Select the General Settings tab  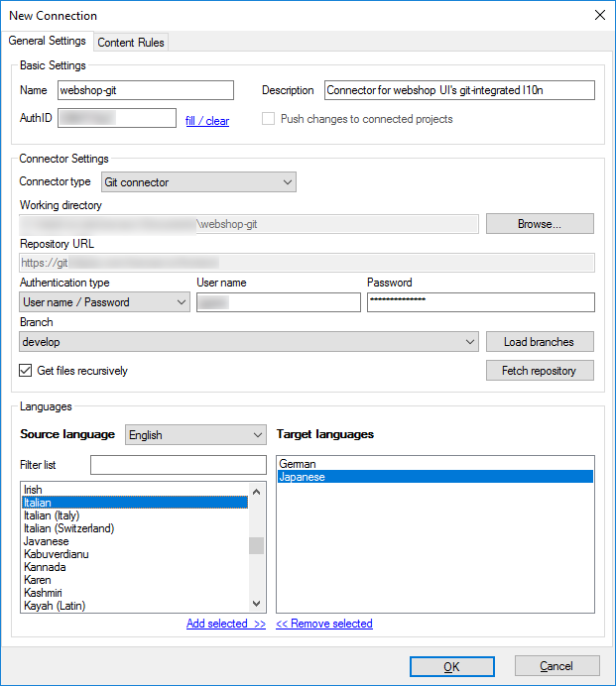47,42
